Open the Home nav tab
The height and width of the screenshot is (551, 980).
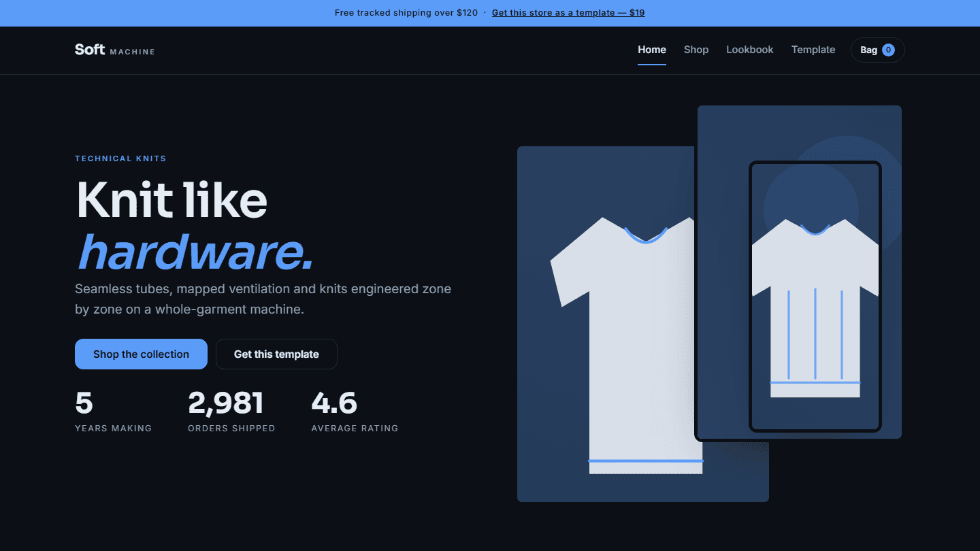tap(652, 50)
